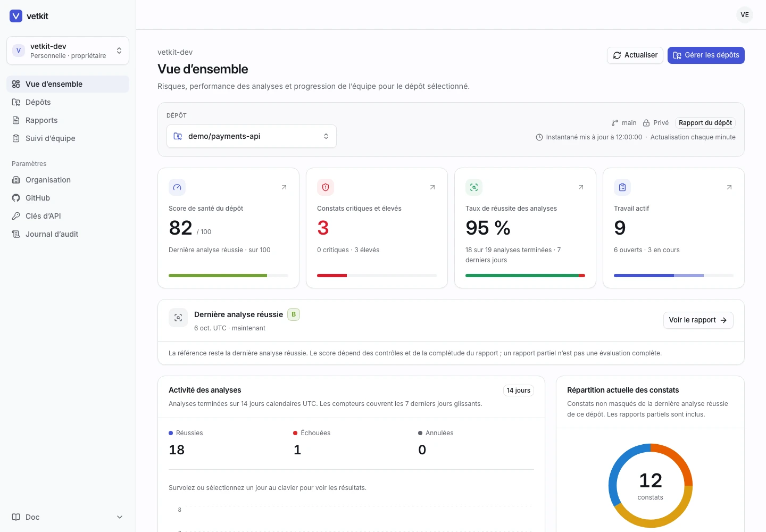Image resolution: width=766 pixels, height=532 pixels.
Task: Click the scan icon beside Dernière analyse réussie
Action: (x=178, y=318)
